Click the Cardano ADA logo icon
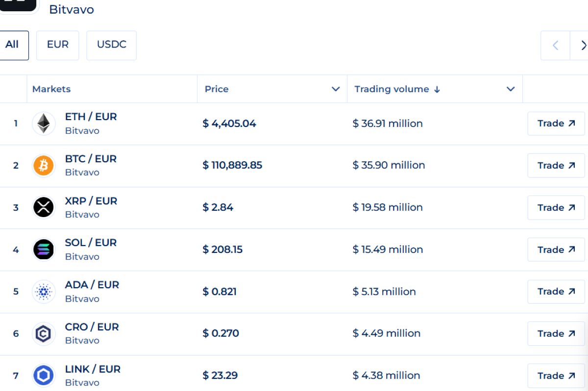Screen dimensions: 588x391 (x=44, y=292)
